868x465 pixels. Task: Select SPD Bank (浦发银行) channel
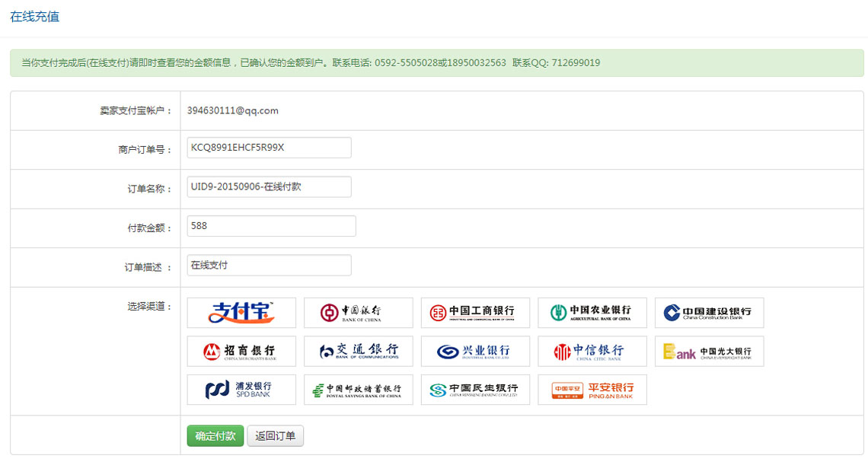click(x=241, y=390)
